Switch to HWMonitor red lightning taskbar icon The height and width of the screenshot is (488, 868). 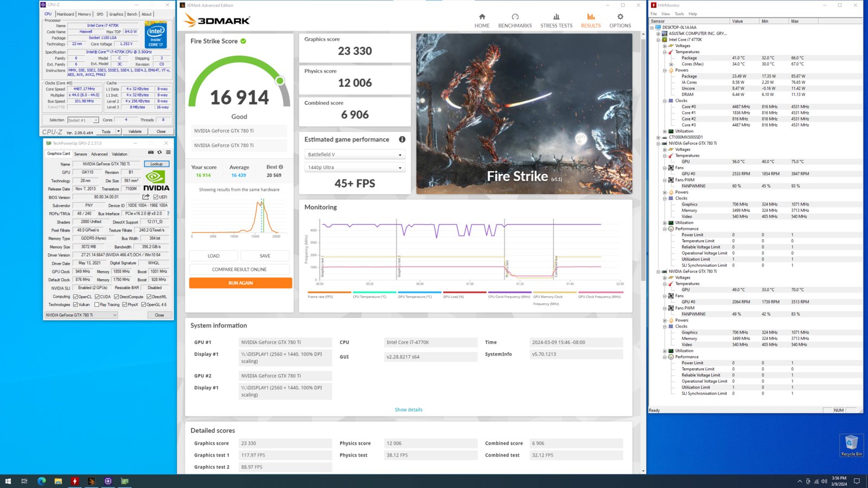click(75, 481)
